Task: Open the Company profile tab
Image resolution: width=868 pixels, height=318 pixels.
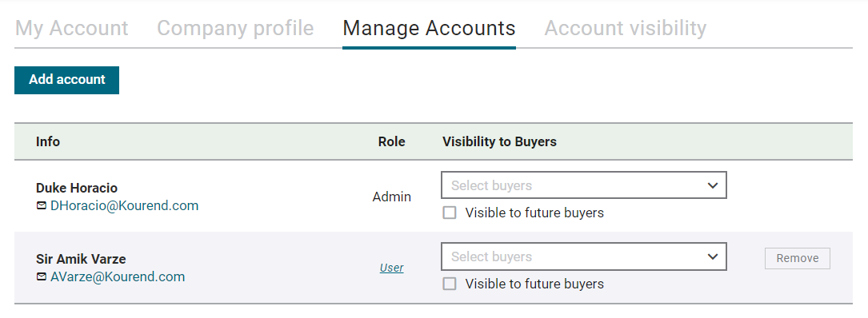Action: (235, 28)
